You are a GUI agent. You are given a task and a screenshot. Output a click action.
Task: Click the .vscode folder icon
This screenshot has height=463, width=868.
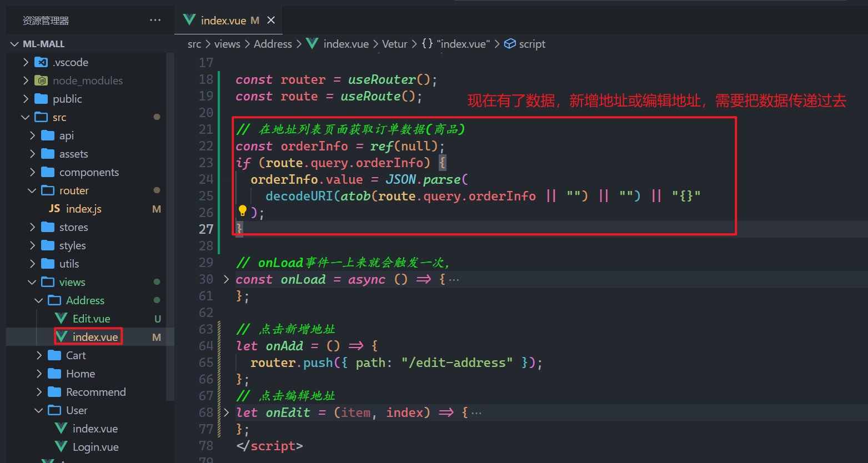click(41, 62)
